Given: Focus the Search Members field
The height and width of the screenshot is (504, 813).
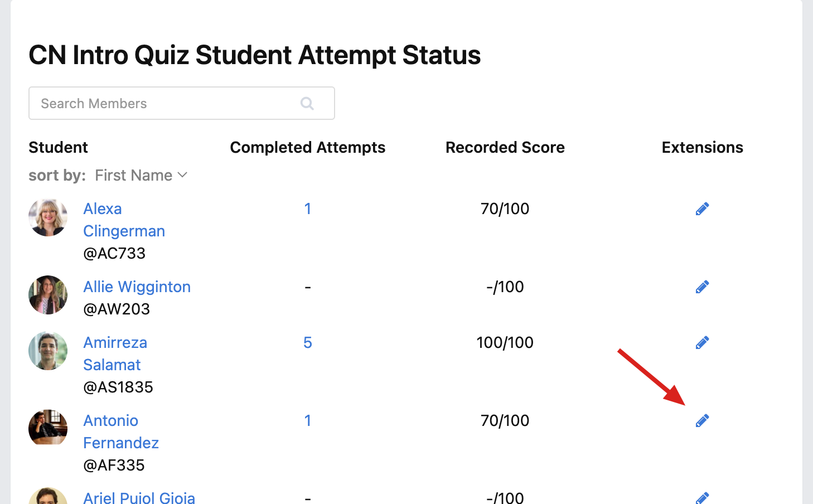Looking at the screenshot, I should (182, 103).
